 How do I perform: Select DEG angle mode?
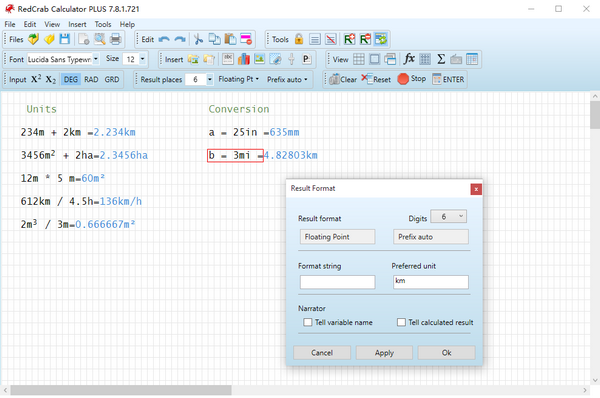(x=71, y=80)
